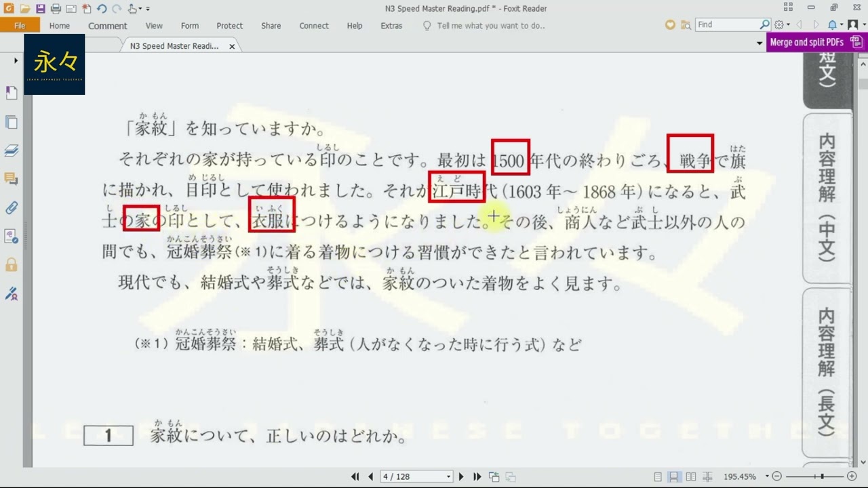Open the ribbon display options grid icon

(x=788, y=7)
